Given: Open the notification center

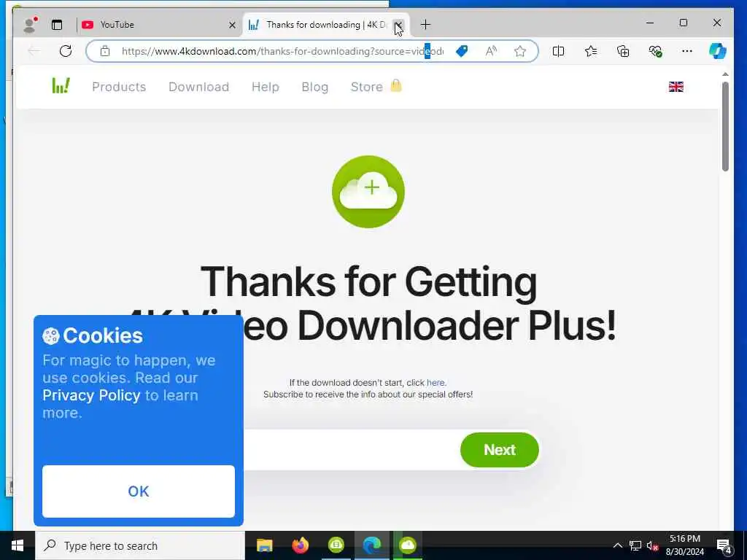Looking at the screenshot, I should (x=724, y=546).
